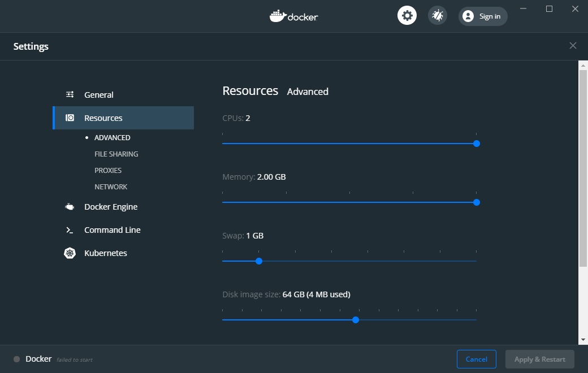Click the CPUs slider handle

pyautogui.click(x=477, y=144)
